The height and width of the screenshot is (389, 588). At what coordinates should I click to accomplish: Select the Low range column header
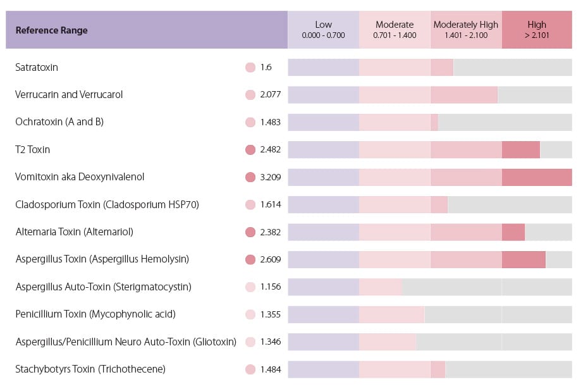[323, 30]
